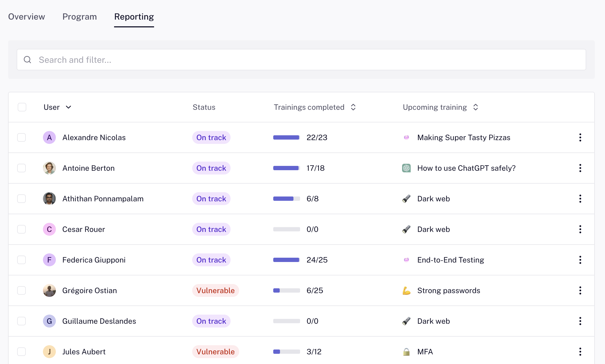
Task: Click the Status column header
Action: click(x=204, y=107)
